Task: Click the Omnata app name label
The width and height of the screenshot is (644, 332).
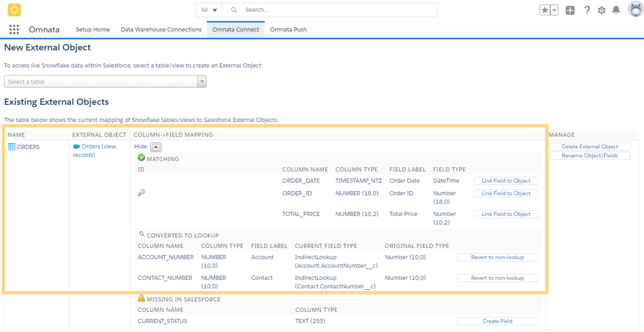Action: click(x=44, y=29)
